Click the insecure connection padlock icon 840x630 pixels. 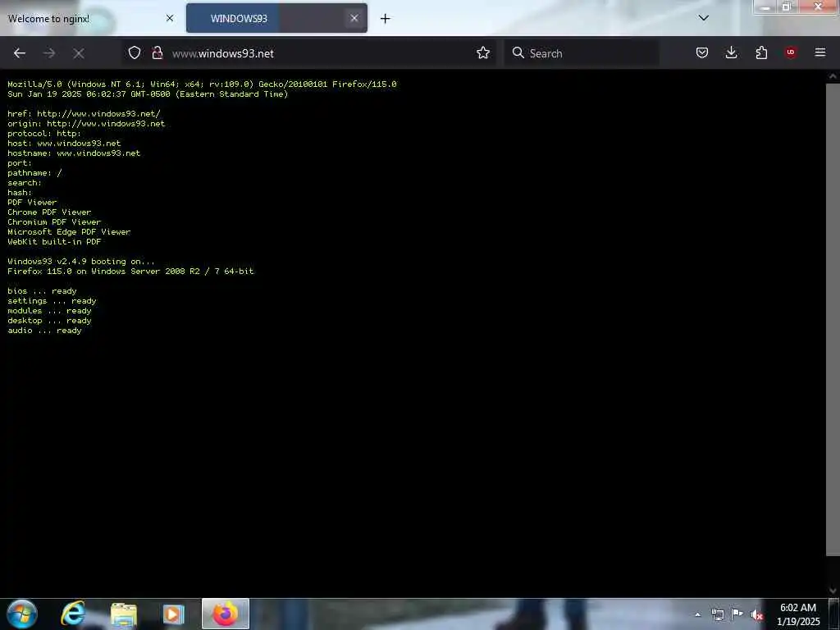click(x=157, y=52)
